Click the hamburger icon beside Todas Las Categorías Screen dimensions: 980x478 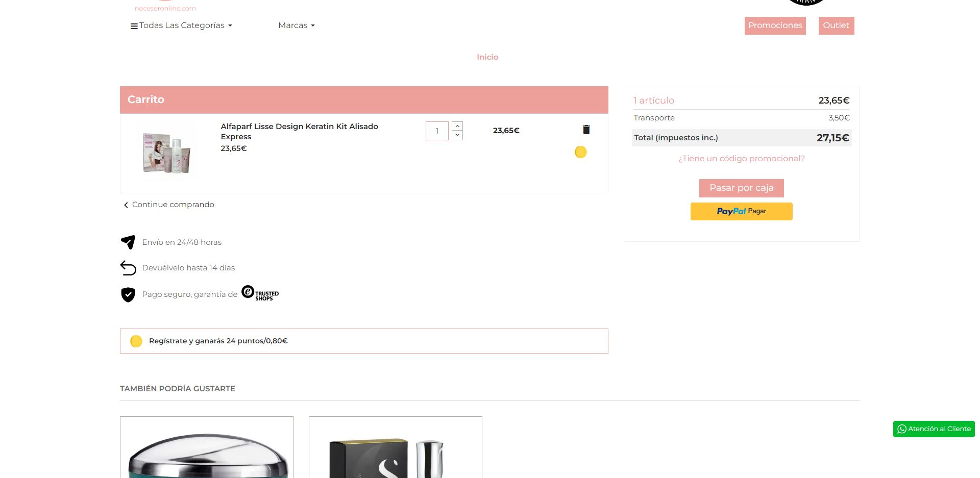[x=134, y=26]
